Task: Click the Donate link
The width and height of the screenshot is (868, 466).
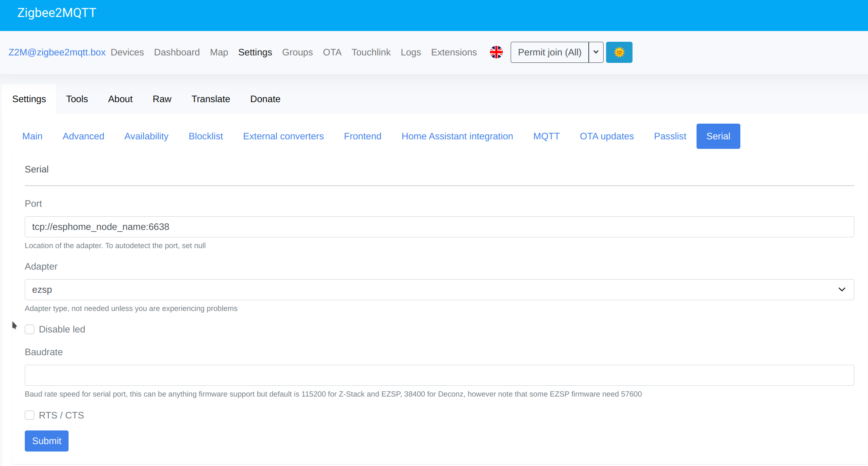Action: [265, 99]
